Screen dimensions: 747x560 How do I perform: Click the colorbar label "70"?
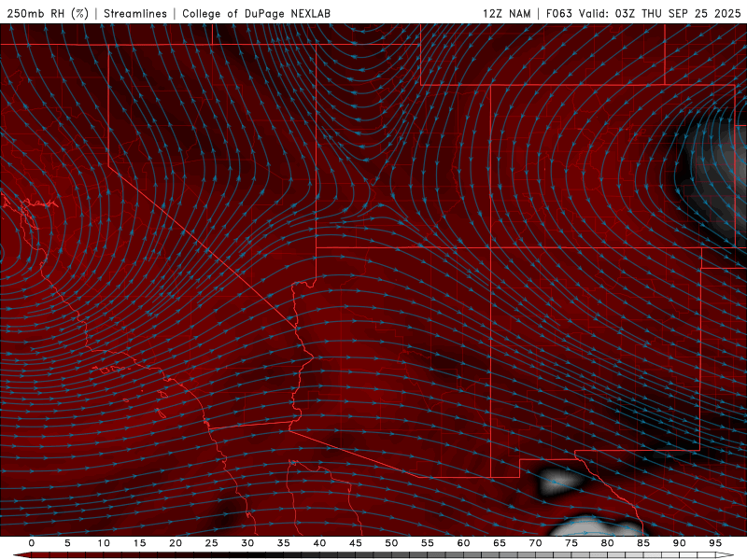click(x=535, y=543)
